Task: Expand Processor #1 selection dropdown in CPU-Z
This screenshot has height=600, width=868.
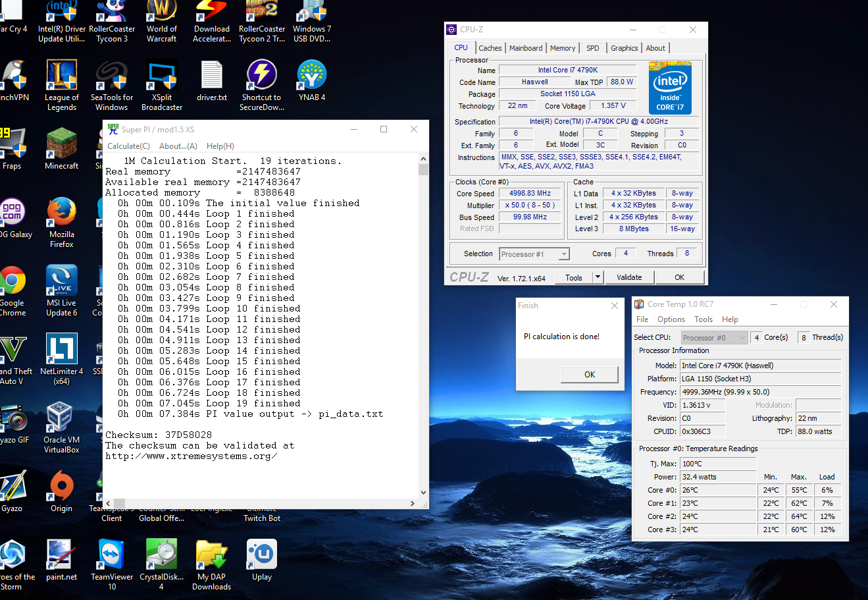Action: point(564,254)
